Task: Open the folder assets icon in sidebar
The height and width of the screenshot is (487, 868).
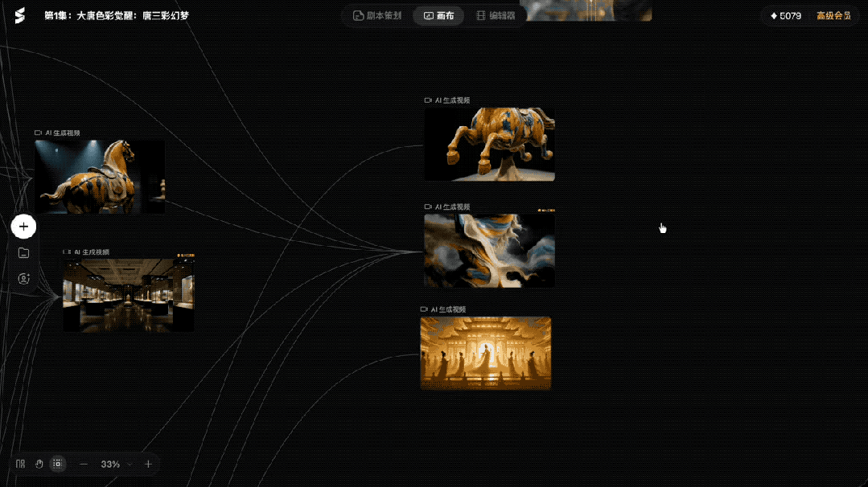Action: 23,252
